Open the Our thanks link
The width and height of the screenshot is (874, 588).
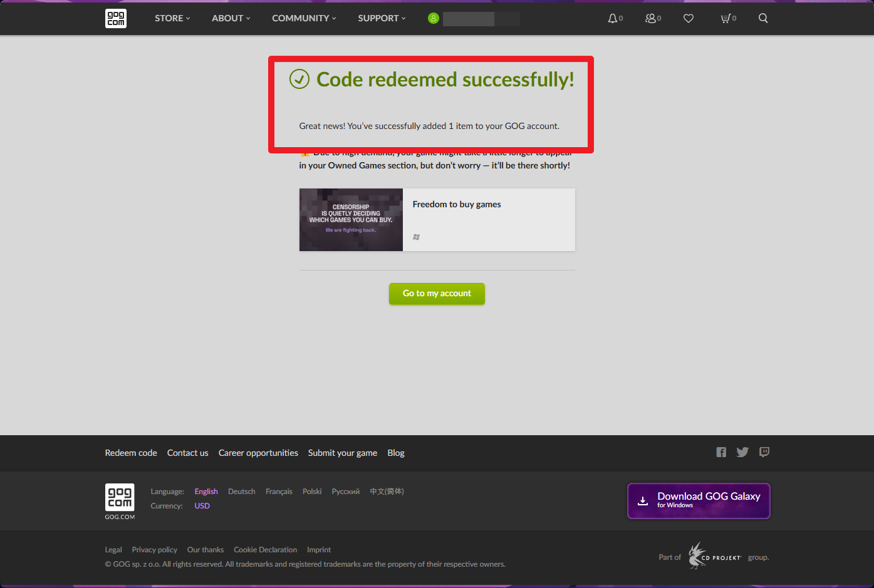205,550
